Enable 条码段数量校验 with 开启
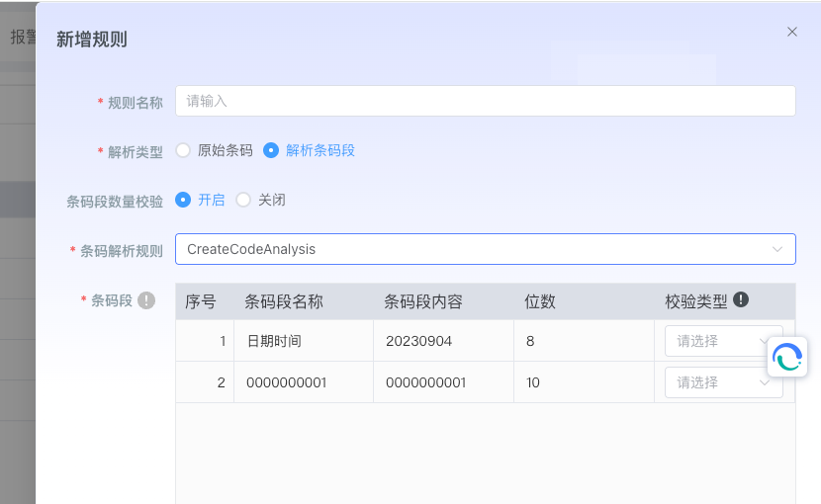The image size is (821, 504). tap(183, 200)
